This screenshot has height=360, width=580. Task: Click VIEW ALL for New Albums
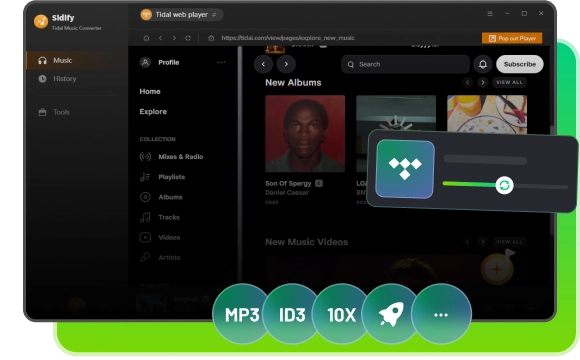coord(509,82)
